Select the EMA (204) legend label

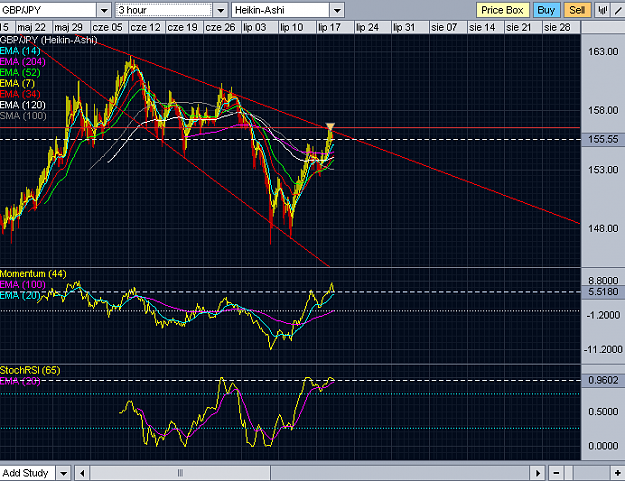[23, 62]
